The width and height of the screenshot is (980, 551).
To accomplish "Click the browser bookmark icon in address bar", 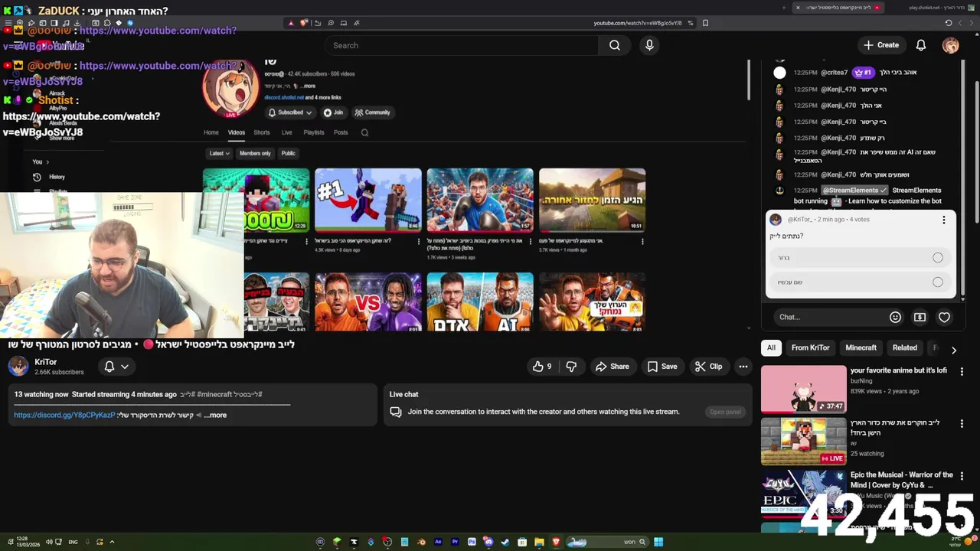I will pyautogui.click(x=705, y=23).
